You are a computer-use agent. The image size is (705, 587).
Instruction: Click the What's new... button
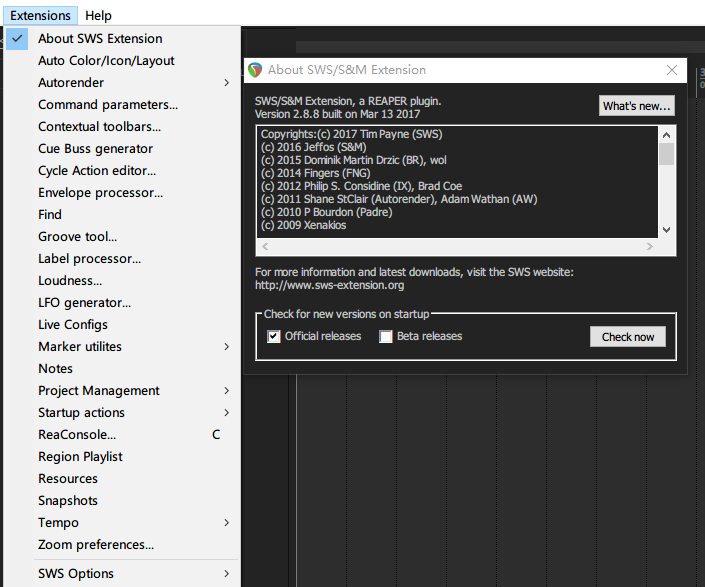pyautogui.click(x=637, y=106)
